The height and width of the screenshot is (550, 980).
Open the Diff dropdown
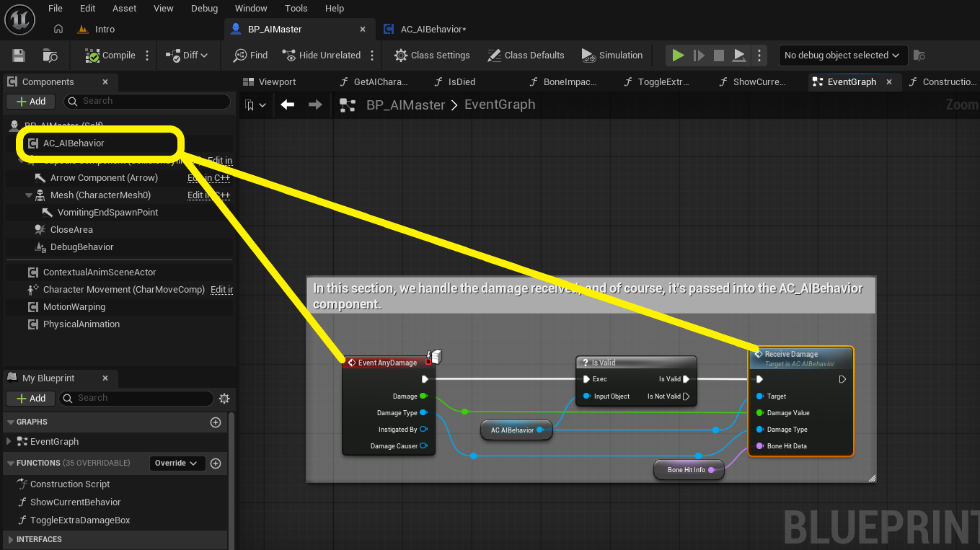[x=187, y=56]
